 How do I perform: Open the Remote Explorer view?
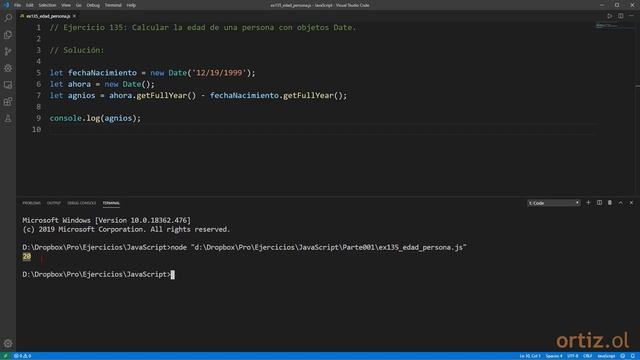(x=8, y=85)
